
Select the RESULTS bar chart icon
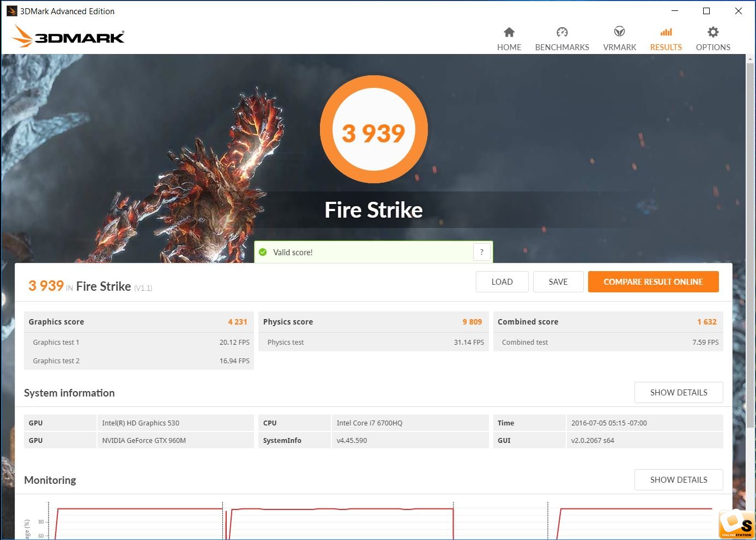[666, 32]
